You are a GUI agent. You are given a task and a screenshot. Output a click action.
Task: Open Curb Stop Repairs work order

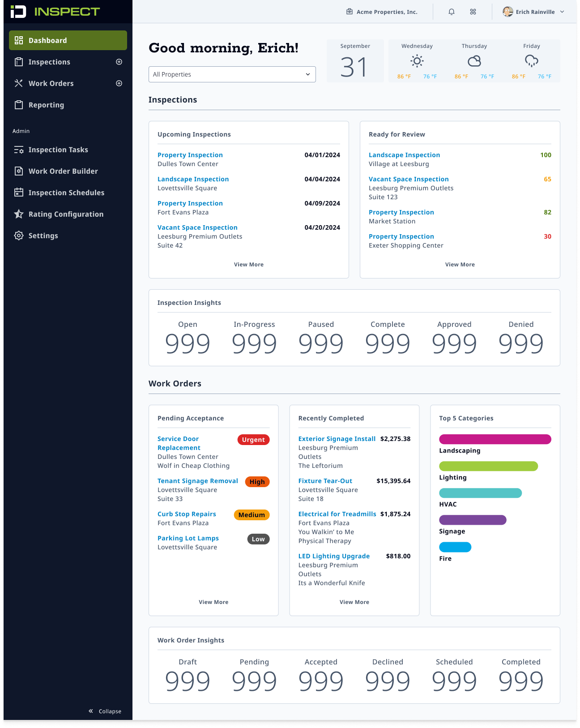pyautogui.click(x=187, y=514)
